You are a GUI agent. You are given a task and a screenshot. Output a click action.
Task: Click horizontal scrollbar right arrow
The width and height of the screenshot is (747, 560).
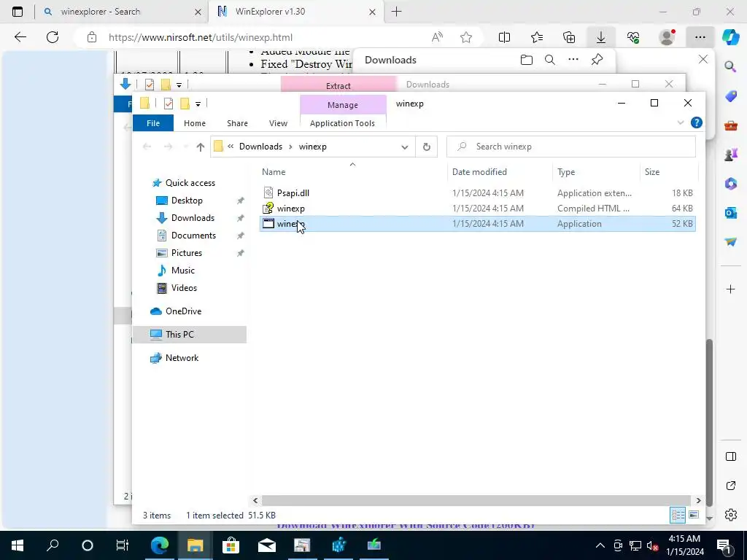pos(698,500)
